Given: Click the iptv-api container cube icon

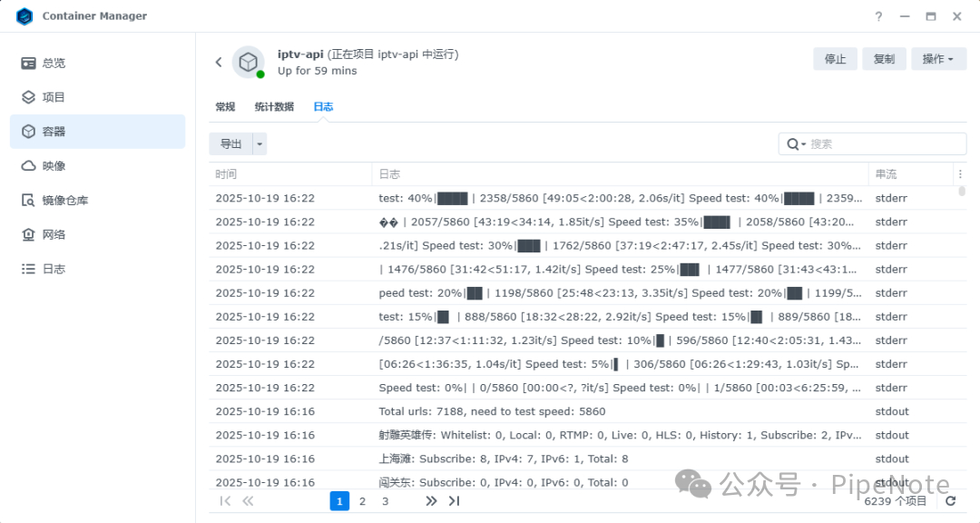Looking at the screenshot, I should pos(248,62).
